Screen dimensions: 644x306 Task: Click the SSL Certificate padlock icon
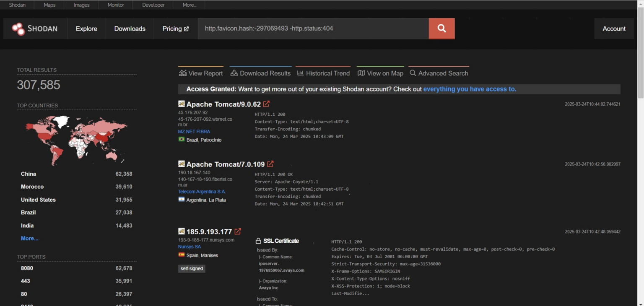click(x=257, y=241)
